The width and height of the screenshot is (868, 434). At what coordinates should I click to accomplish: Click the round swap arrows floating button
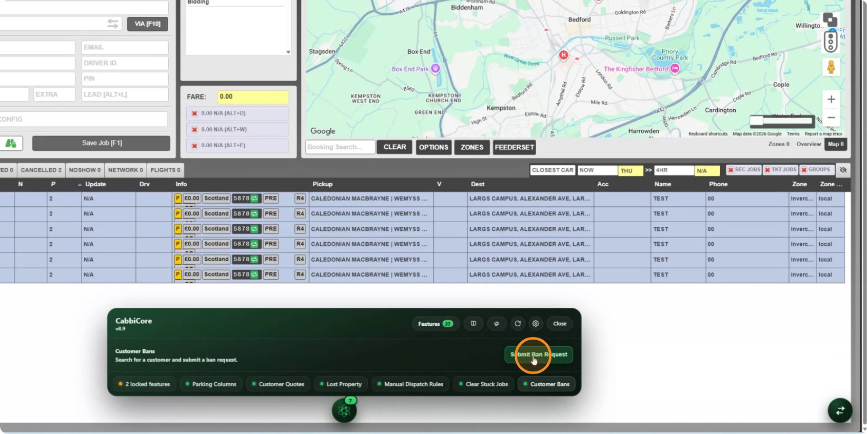pos(840,410)
